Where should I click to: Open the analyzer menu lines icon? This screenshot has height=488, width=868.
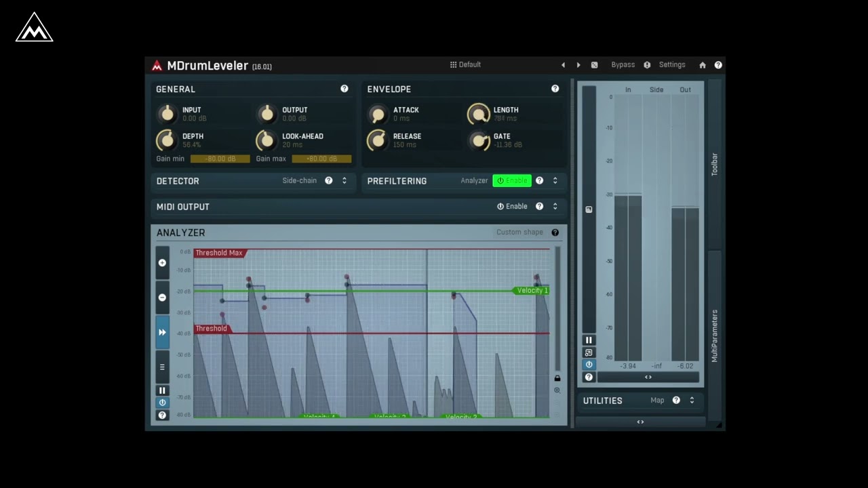pos(162,367)
